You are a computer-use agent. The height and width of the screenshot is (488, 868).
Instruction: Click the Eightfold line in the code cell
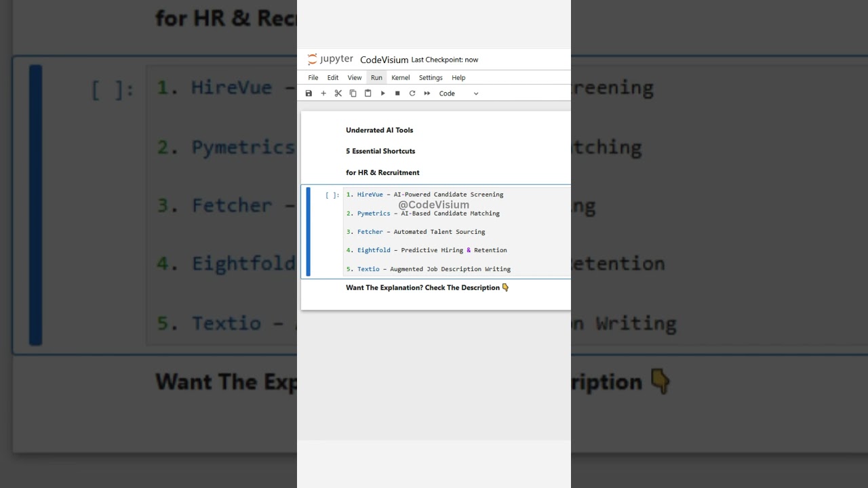[427, 250]
